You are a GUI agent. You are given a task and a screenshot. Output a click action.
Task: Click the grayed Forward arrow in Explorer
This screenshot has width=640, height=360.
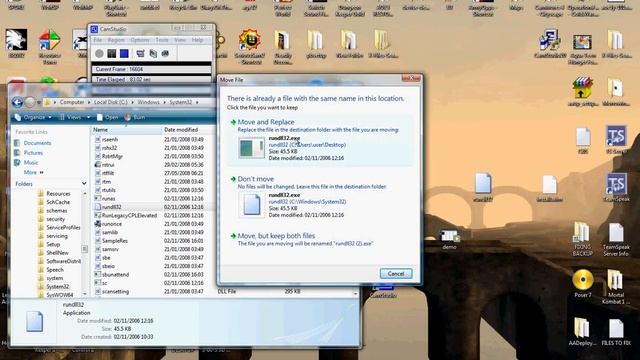[x=30, y=102]
